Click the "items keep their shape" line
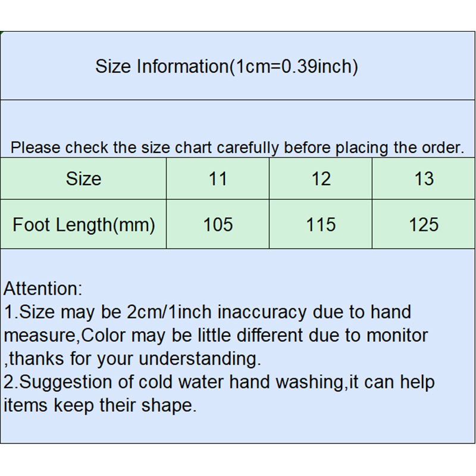Screen dimensions: 476x476 tap(100, 405)
